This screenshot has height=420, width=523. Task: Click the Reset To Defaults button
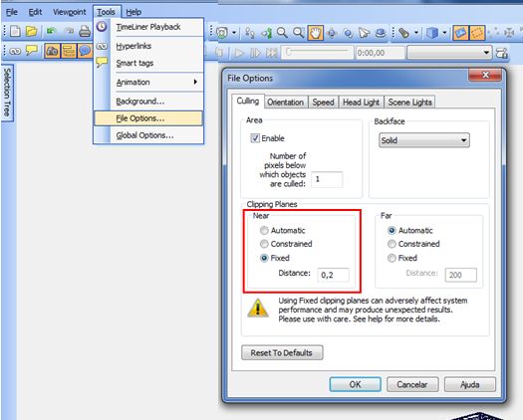pyautogui.click(x=282, y=352)
